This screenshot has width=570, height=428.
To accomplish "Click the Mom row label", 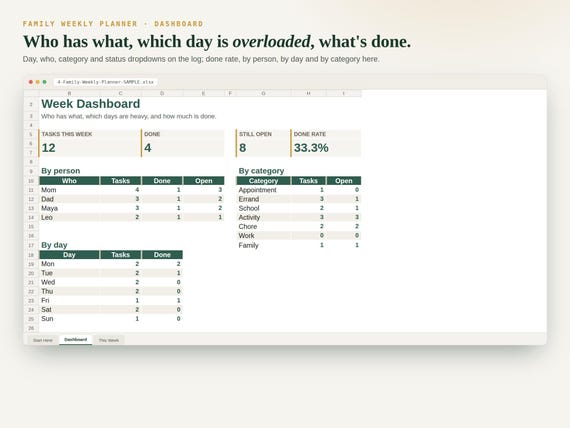I will tap(49, 190).
